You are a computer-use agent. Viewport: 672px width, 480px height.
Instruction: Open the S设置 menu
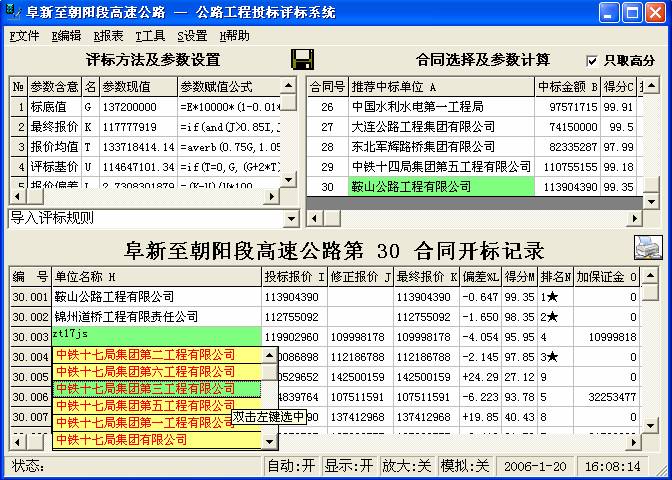(x=192, y=36)
